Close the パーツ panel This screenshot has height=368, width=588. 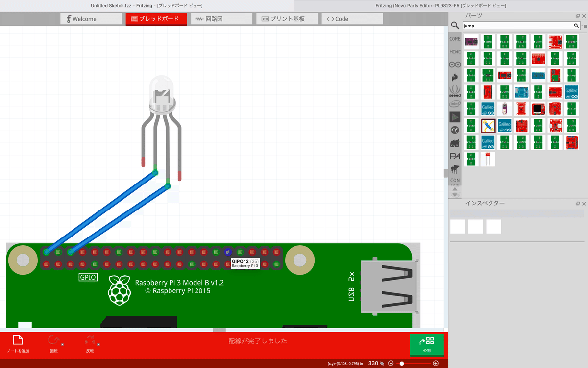(584, 16)
